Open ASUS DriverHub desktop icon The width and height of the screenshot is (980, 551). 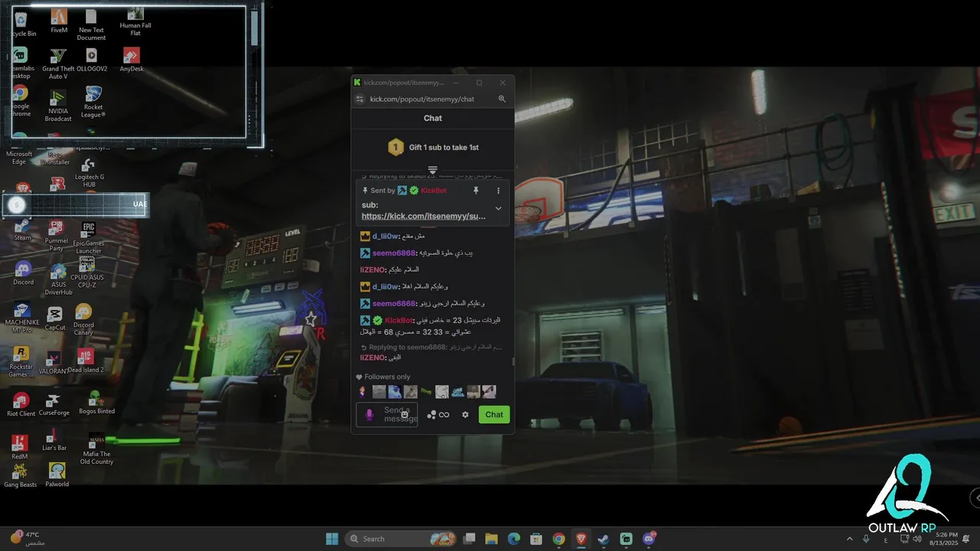[58, 280]
